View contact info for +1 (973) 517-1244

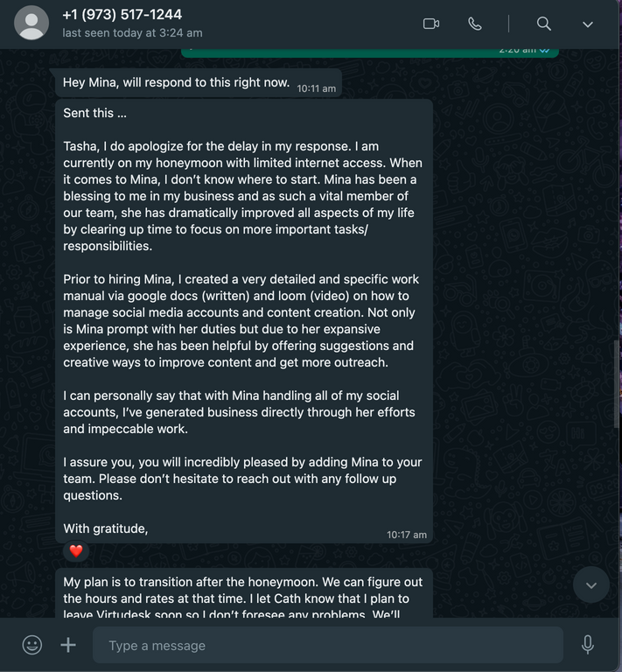click(x=122, y=15)
